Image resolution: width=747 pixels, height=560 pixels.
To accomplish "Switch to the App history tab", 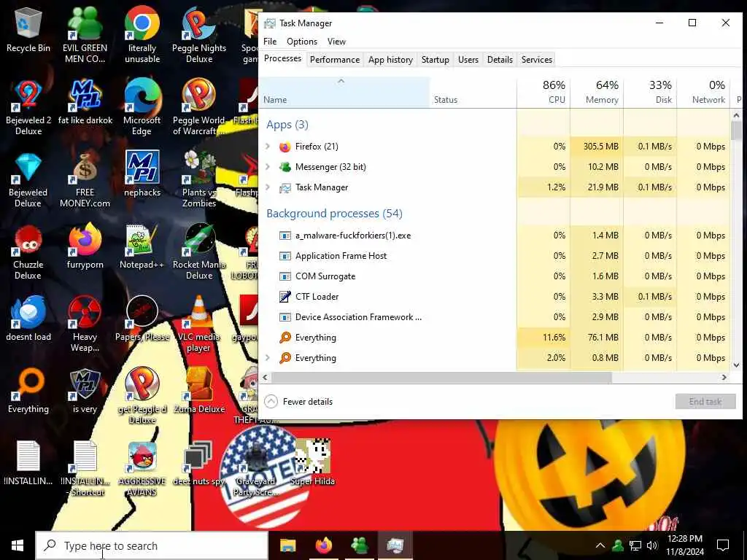I will 390,60.
